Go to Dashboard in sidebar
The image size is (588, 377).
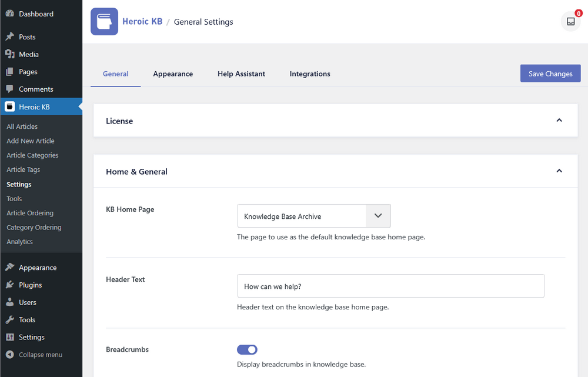tap(36, 14)
